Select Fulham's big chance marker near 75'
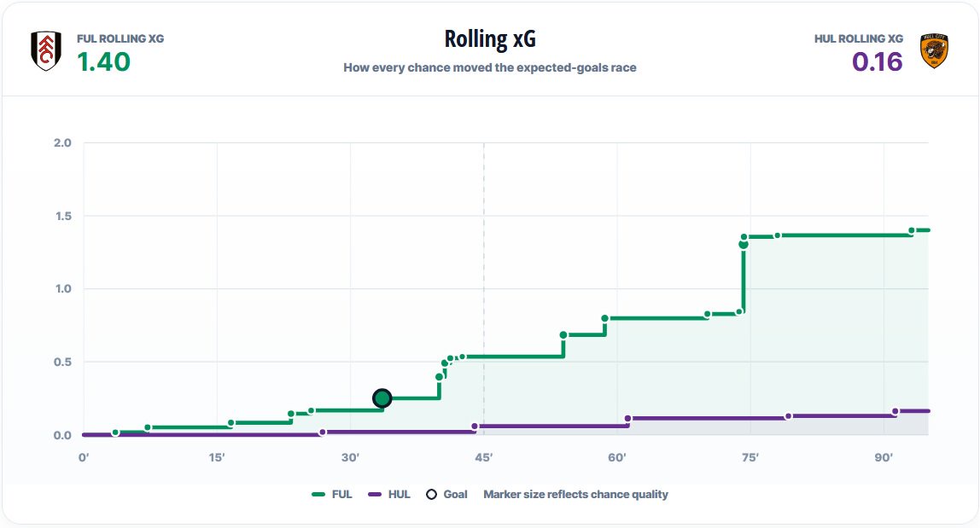The image size is (980, 528). point(744,244)
